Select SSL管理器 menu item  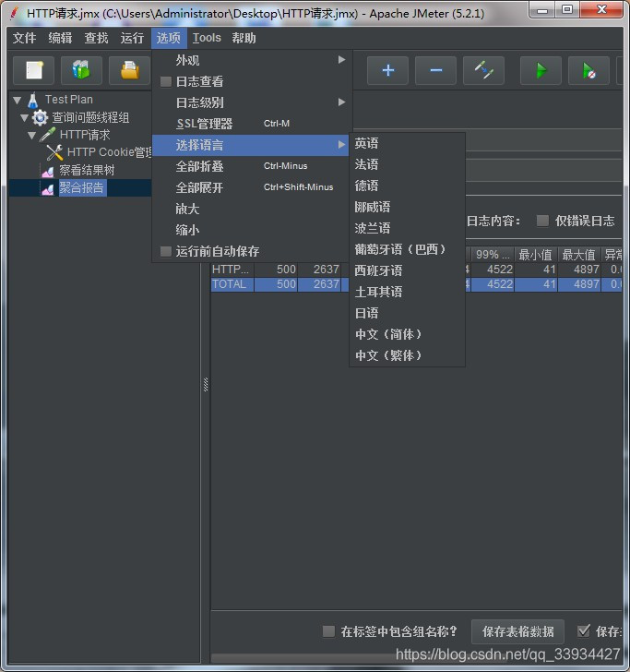pos(251,124)
